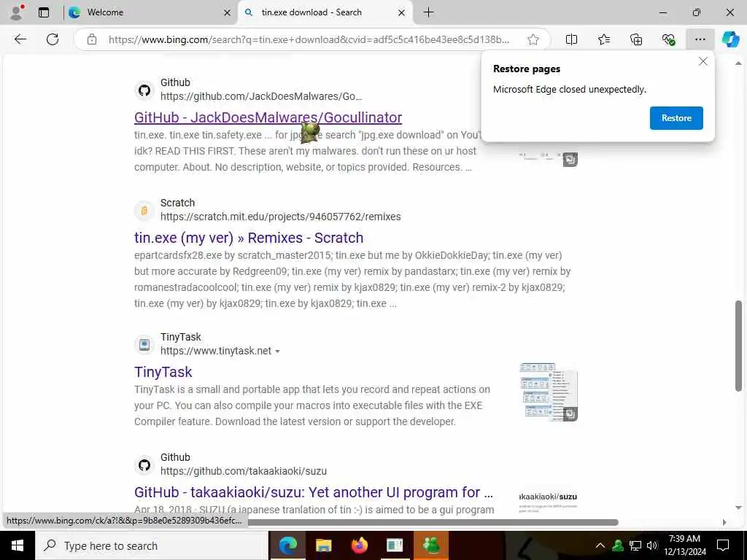
Task: Open GitHub - JackDoesMalwares/Gocullinator result
Action: click(x=268, y=117)
